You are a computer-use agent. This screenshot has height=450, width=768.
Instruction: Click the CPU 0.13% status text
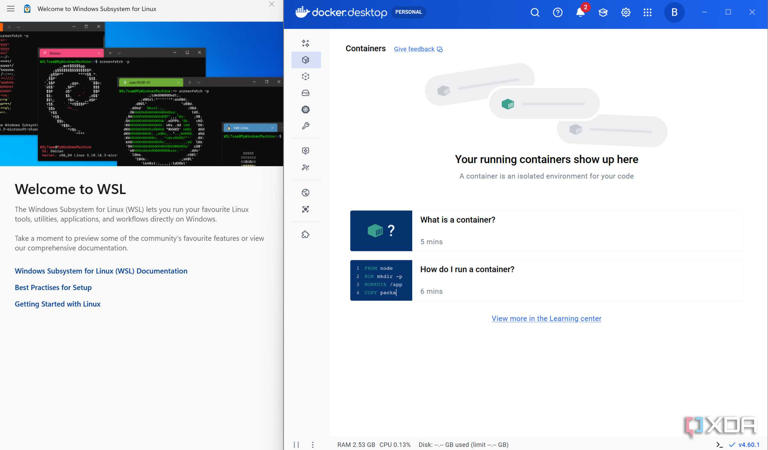tap(395, 445)
